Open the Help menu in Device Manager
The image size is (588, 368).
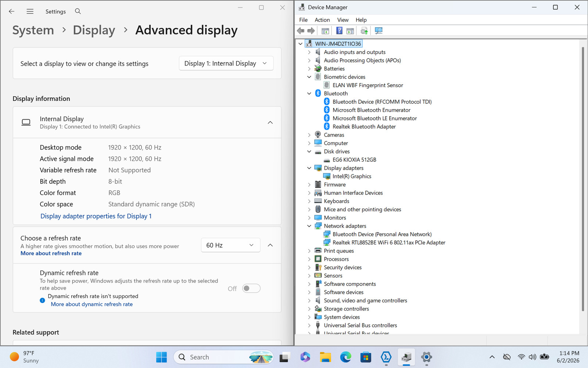(361, 20)
